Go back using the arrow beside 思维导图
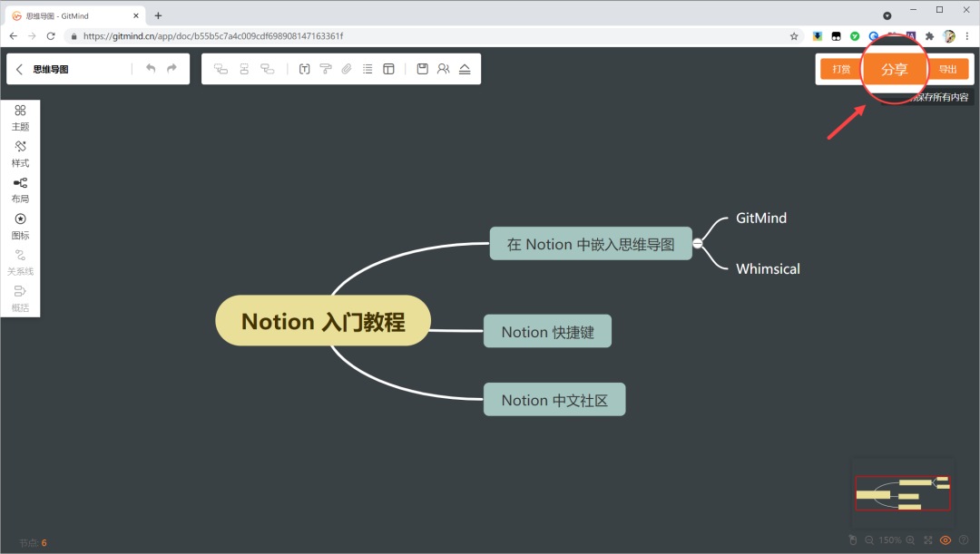 tap(19, 69)
